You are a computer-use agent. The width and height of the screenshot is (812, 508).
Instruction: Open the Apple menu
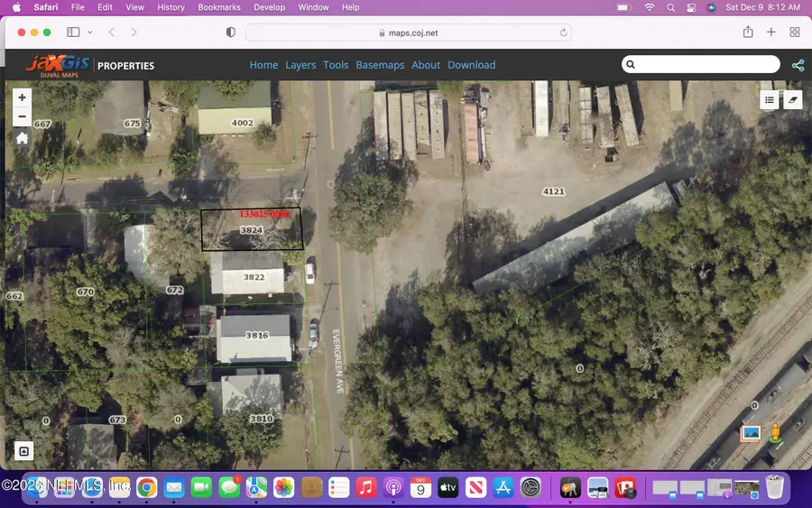click(16, 7)
